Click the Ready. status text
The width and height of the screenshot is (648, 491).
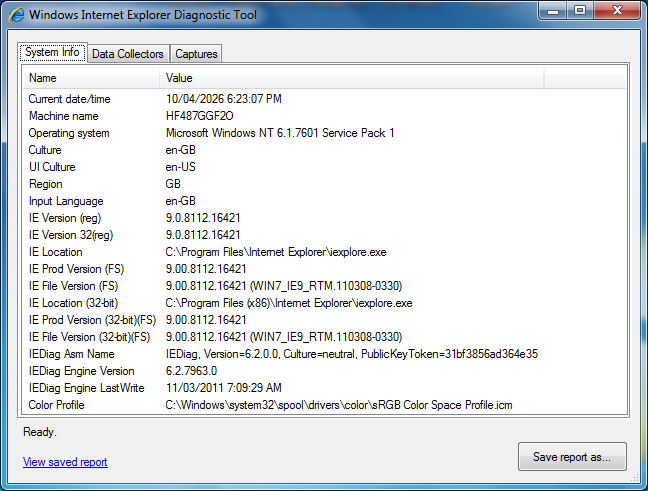[x=40, y=432]
